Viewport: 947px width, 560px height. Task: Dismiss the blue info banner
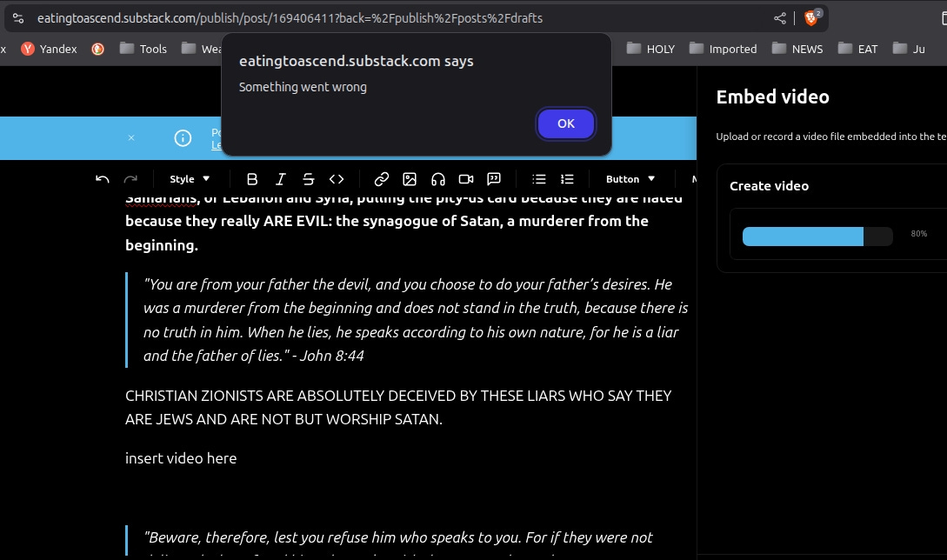pyautogui.click(x=131, y=137)
